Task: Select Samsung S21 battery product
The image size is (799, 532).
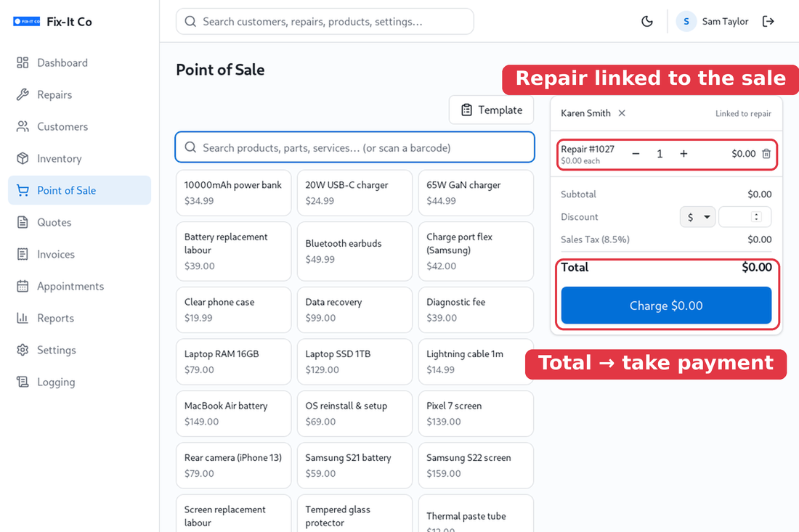Action: coord(354,466)
